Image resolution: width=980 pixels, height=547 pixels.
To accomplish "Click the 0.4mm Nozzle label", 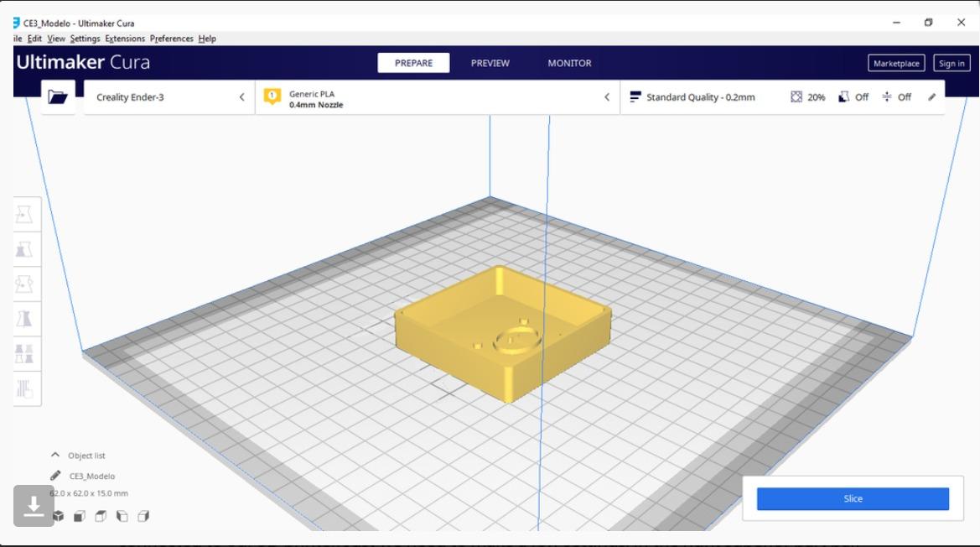I will click(x=316, y=105).
